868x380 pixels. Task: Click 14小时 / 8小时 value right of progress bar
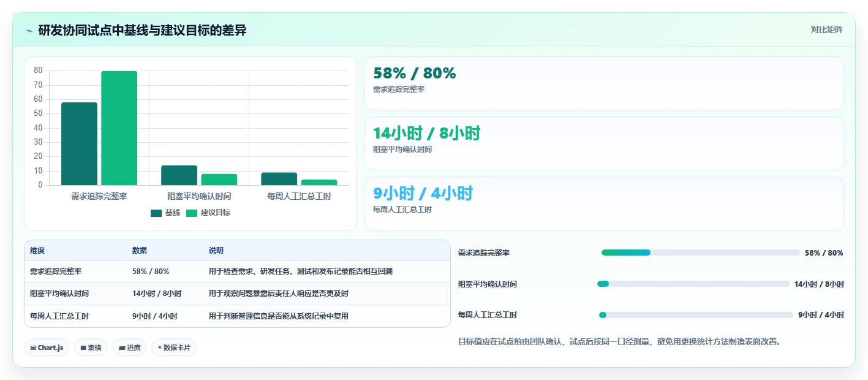pyautogui.click(x=819, y=284)
